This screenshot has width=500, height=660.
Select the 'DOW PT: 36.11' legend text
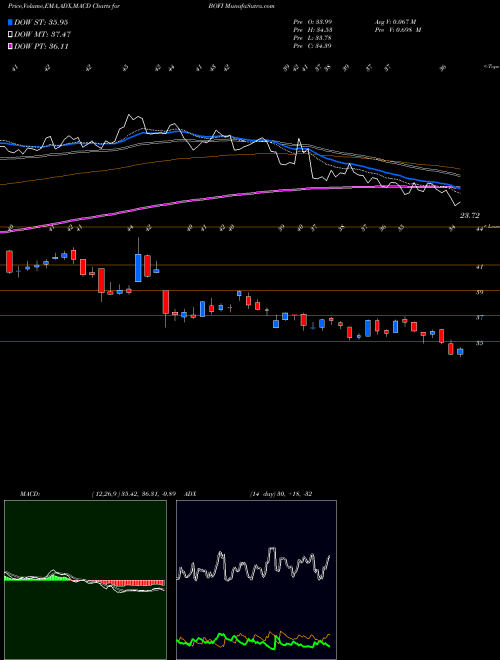(41, 46)
